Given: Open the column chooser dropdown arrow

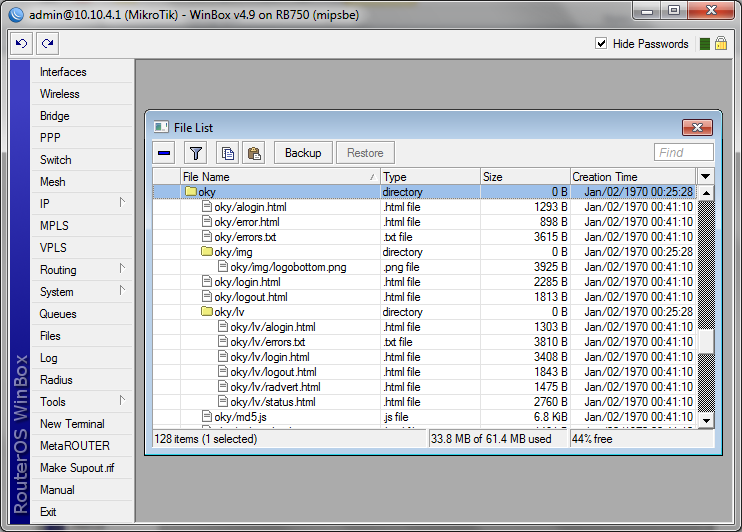Looking at the screenshot, I should (705, 177).
